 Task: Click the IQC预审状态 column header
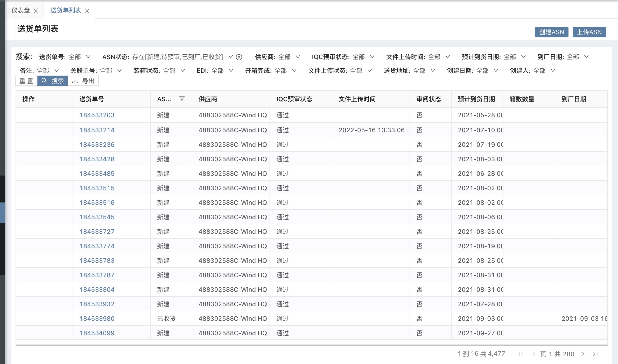coord(301,99)
